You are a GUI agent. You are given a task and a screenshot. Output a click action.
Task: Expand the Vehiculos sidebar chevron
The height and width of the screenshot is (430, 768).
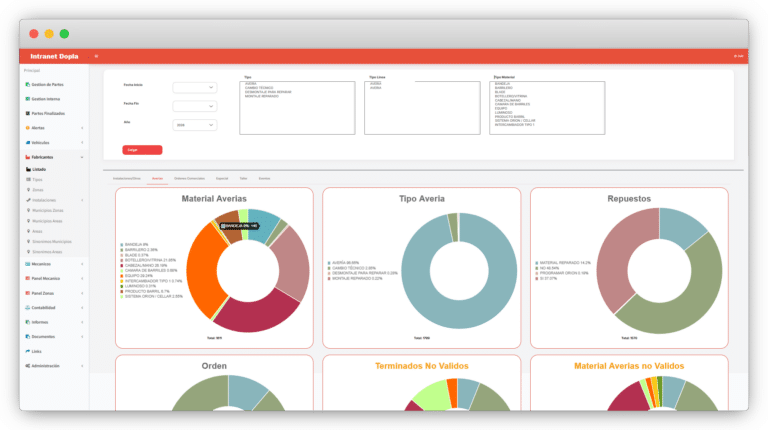pyautogui.click(x=82, y=143)
